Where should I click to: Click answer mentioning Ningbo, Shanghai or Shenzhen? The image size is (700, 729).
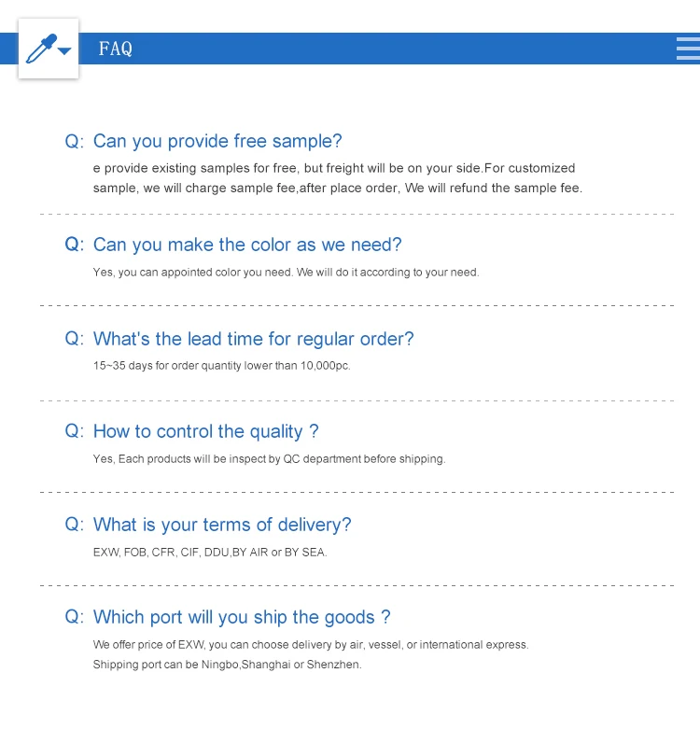point(311,654)
